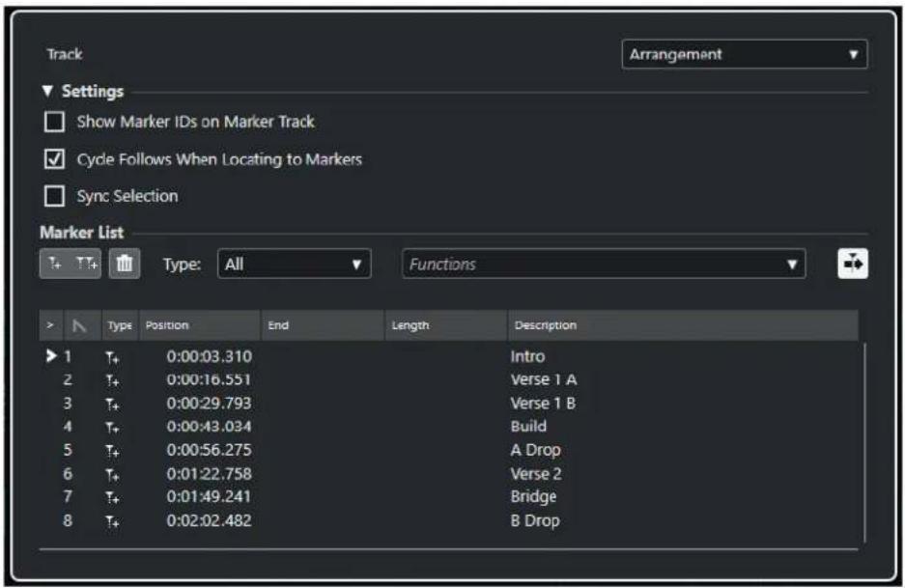The height and width of the screenshot is (588, 905).
Task: Click position value 0:00:03.310
Action: [210, 356]
